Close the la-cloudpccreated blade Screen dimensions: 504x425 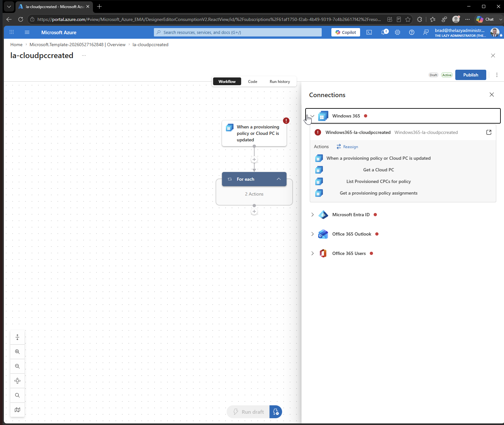493,56
